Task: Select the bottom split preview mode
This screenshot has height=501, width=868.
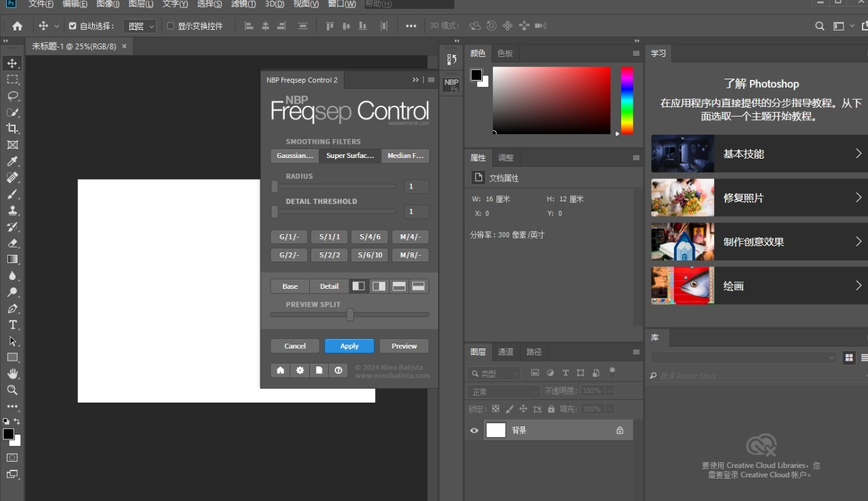Action: [418, 286]
